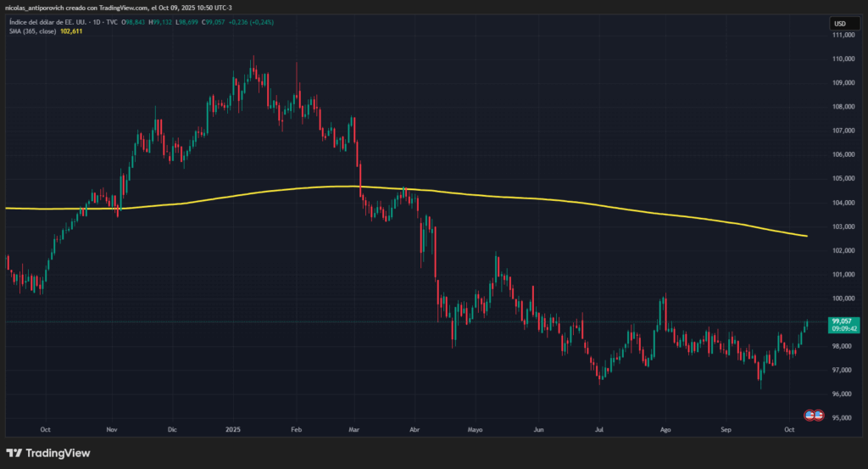
Task: Click the TradingView logo in bottom-left corner
Action: [x=47, y=453]
